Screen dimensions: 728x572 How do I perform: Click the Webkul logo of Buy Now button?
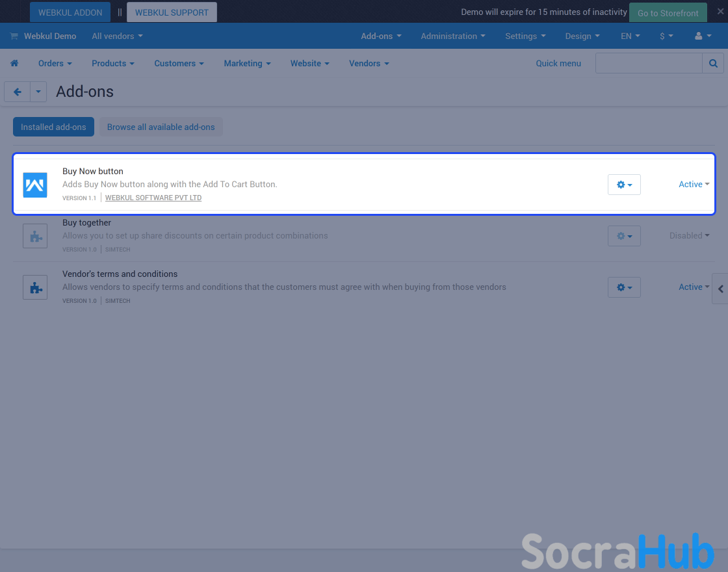click(35, 185)
